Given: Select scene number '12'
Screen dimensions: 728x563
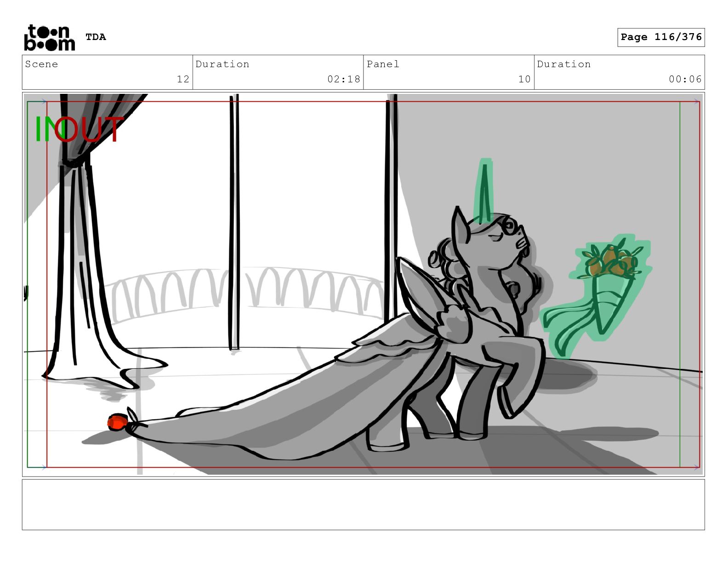Looking at the screenshot, I should pyautogui.click(x=183, y=79).
